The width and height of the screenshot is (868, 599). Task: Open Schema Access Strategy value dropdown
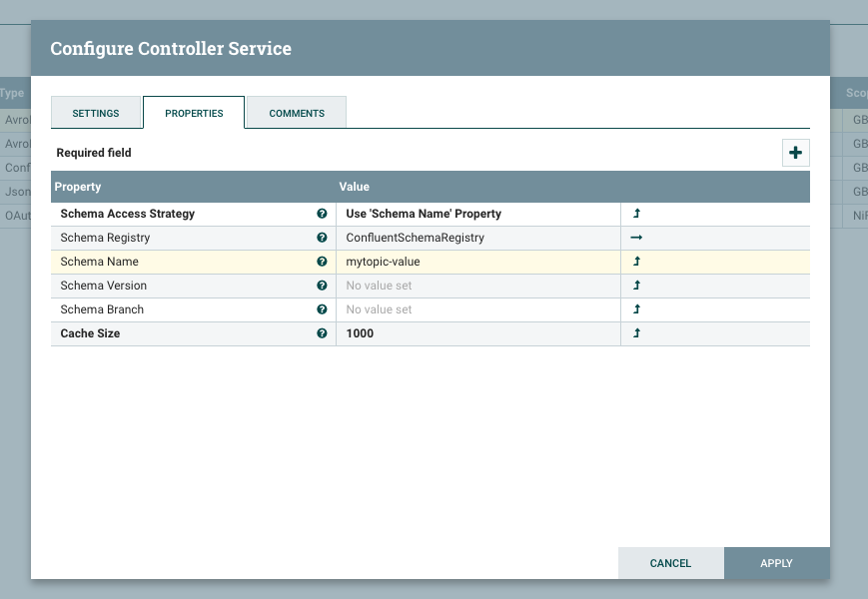(x=477, y=214)
